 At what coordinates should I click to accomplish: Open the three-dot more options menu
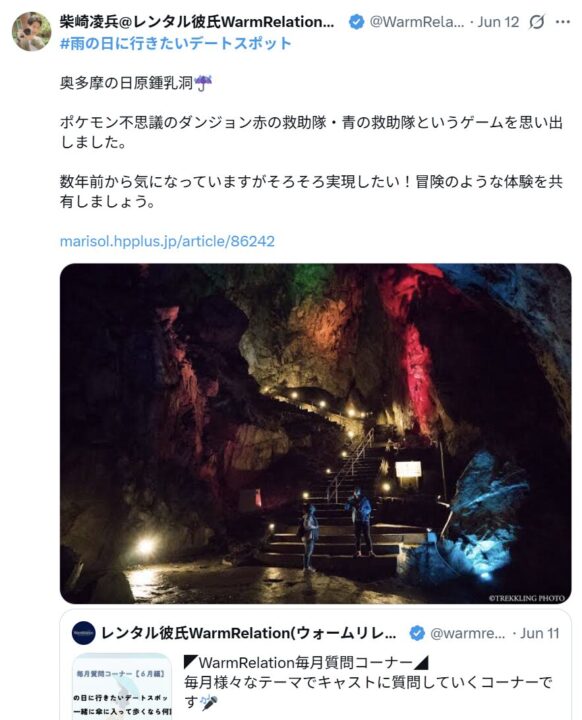[563, 22]
